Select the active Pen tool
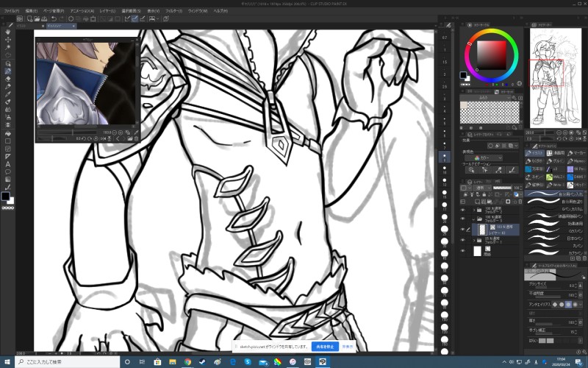The image size is (588, 368). [7, 71]
